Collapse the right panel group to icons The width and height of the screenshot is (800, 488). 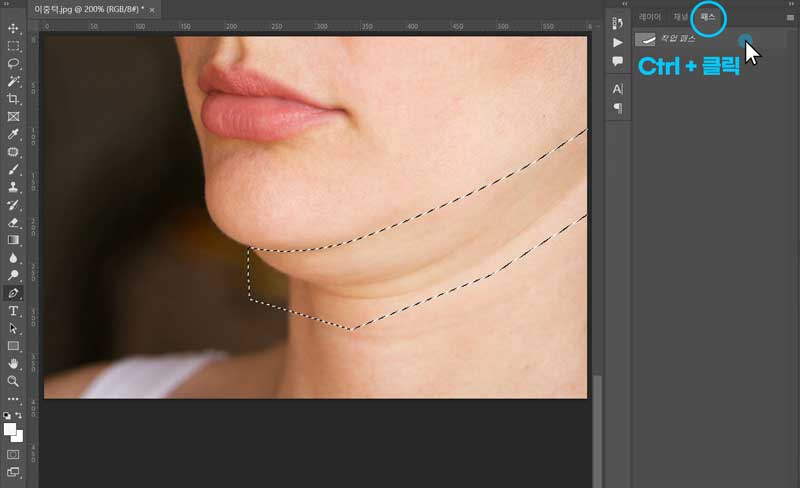point(791,4)
